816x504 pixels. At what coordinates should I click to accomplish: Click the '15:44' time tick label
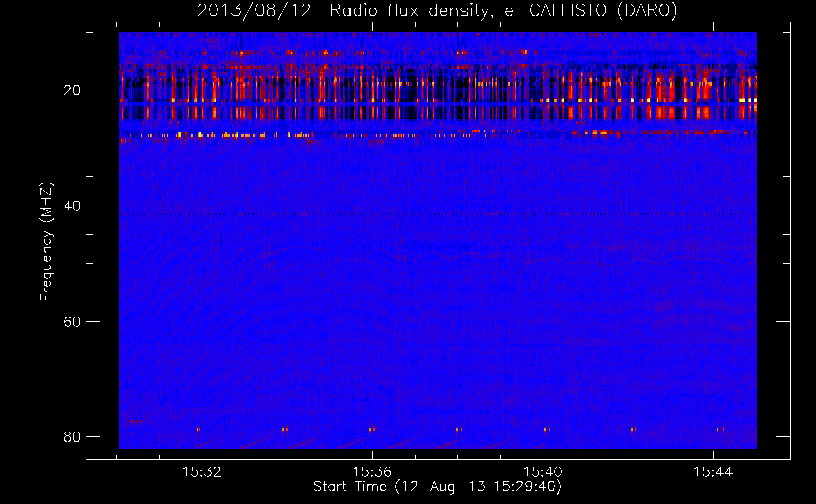(x=713, y=472)
